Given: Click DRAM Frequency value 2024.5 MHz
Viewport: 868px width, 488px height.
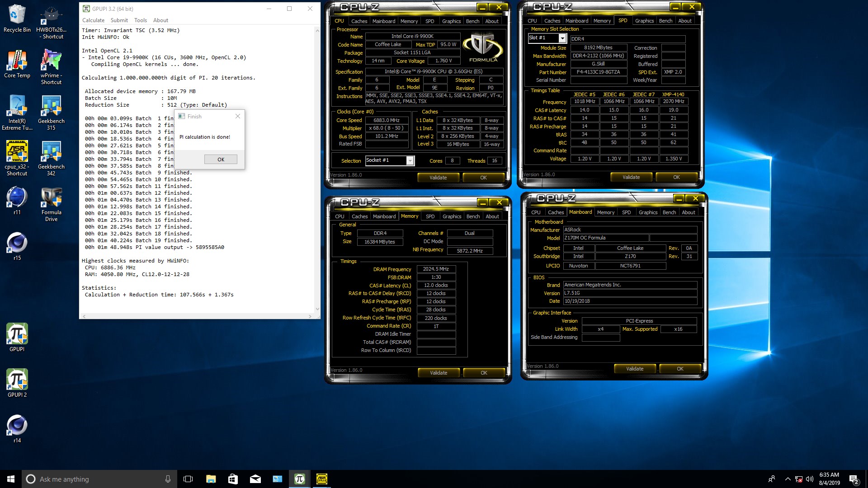Looking at the screenshot, I should pyautogui.click(x=436, y=269).
